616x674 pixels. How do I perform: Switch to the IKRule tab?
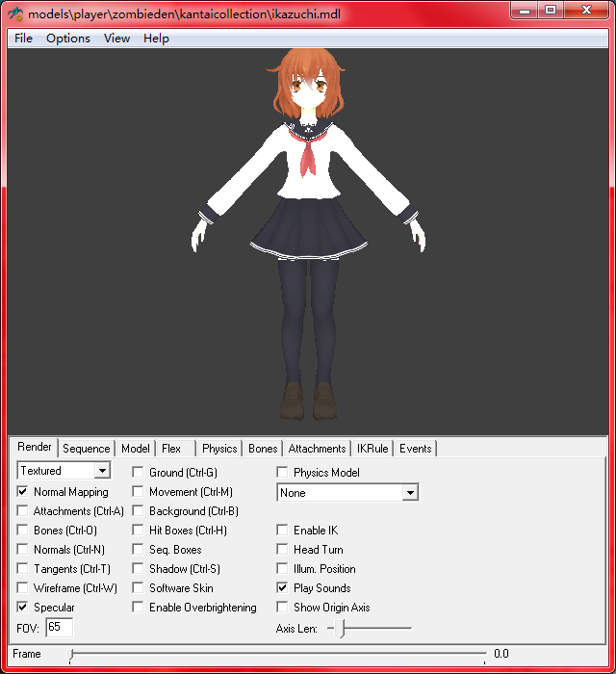pyautogui.click(x=372, y=449)
